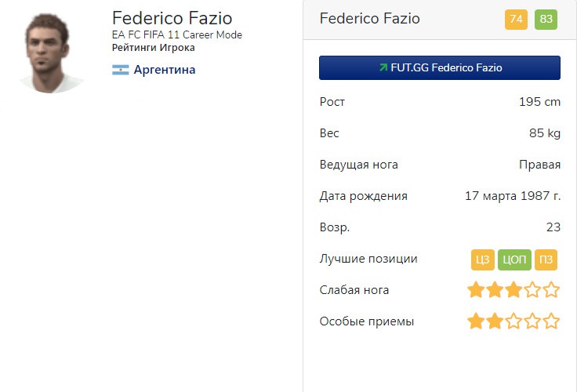Click the first skill moves star
Image resolution: width=577 pixels, height=392 pixels.
[476, 321]
